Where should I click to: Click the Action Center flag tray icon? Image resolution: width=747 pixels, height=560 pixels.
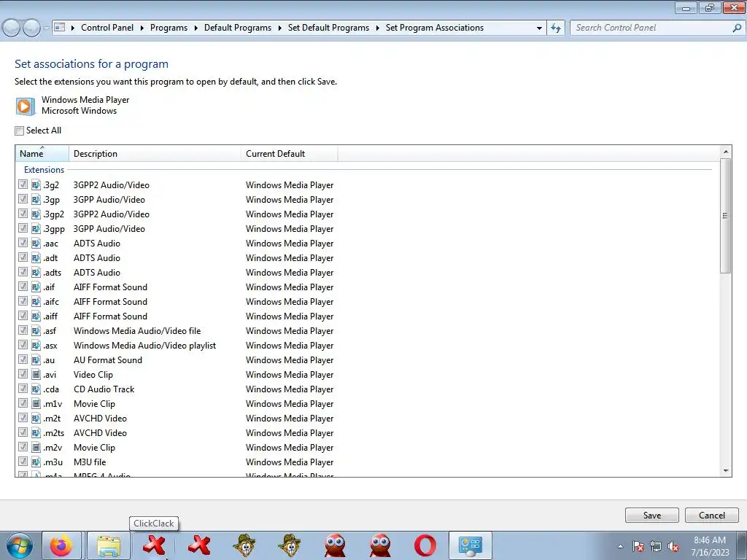click(x=638, y=547)
